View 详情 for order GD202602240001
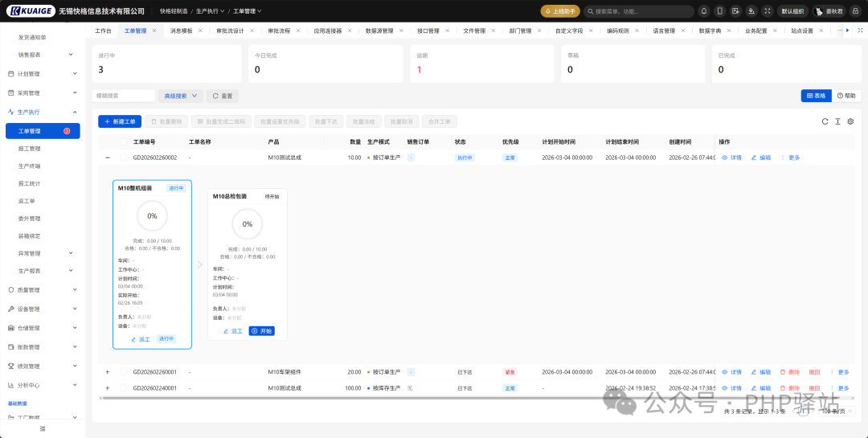This screenshot has width=868, height=438. (x=732, y=388)
